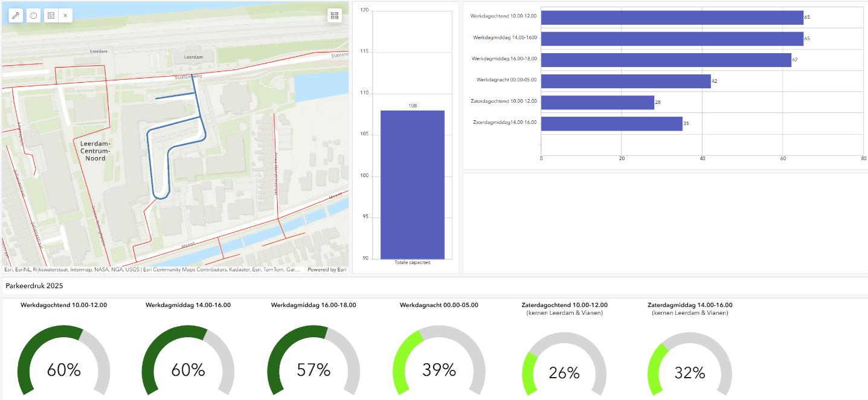The image size is (868, 400).
Task: Click the Powered by Esri link
Action: coord(326,269)
